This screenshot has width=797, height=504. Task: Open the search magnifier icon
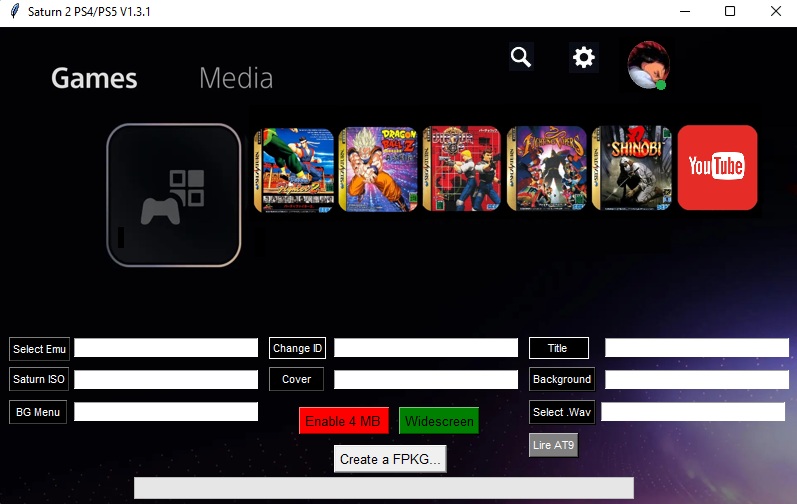(x=520, y=57)
